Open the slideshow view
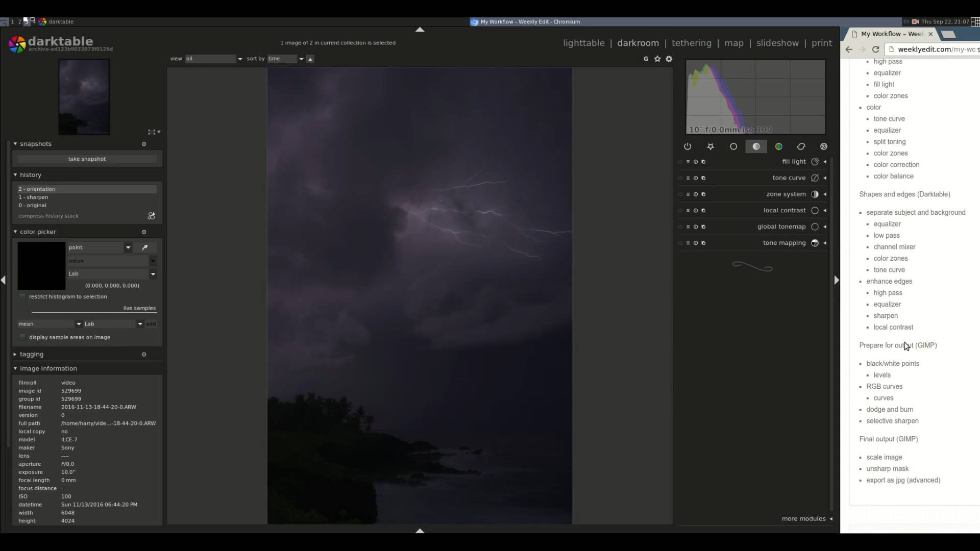 (x=777, y=43)
